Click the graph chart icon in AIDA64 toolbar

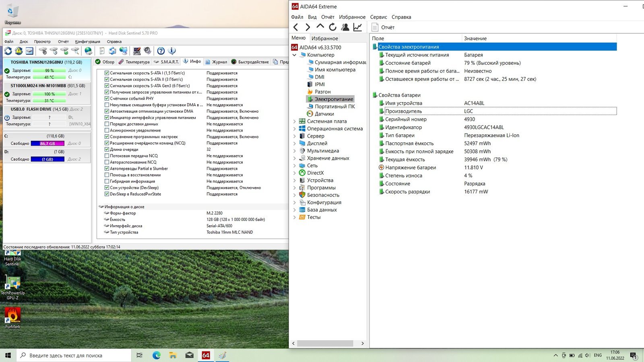pyautogui.click(x=357, y=27)
